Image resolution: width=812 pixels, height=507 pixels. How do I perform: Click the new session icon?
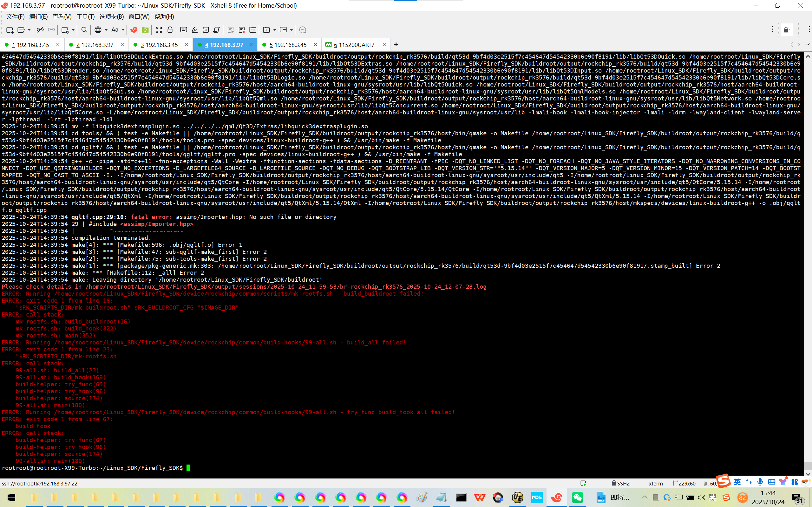click(10, 30)
